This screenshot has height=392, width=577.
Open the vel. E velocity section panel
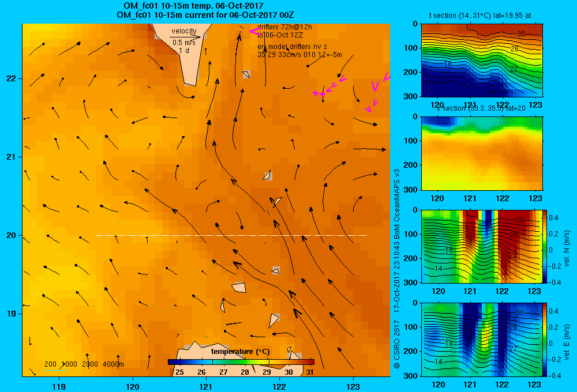[x=482, y=340]
